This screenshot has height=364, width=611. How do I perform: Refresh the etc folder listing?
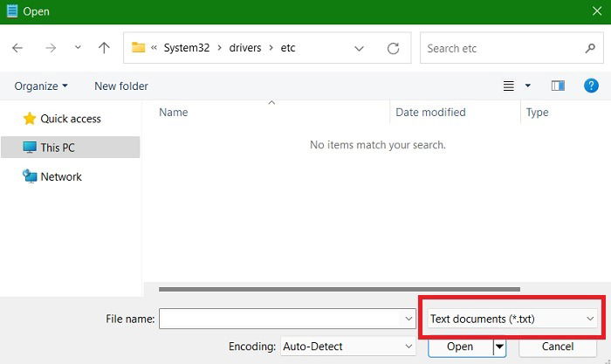click(x=393, y=48)
